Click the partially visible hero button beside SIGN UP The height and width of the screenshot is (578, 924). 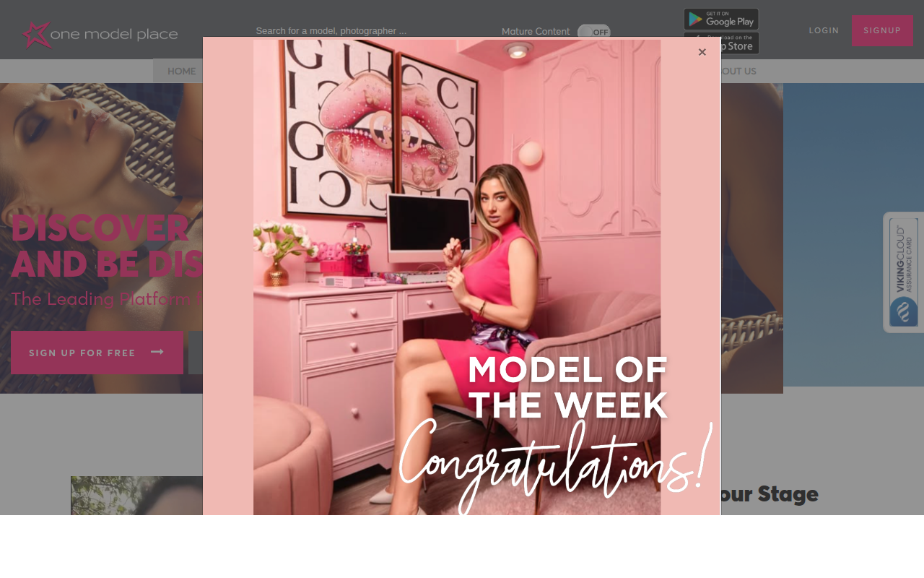(195, 352)
